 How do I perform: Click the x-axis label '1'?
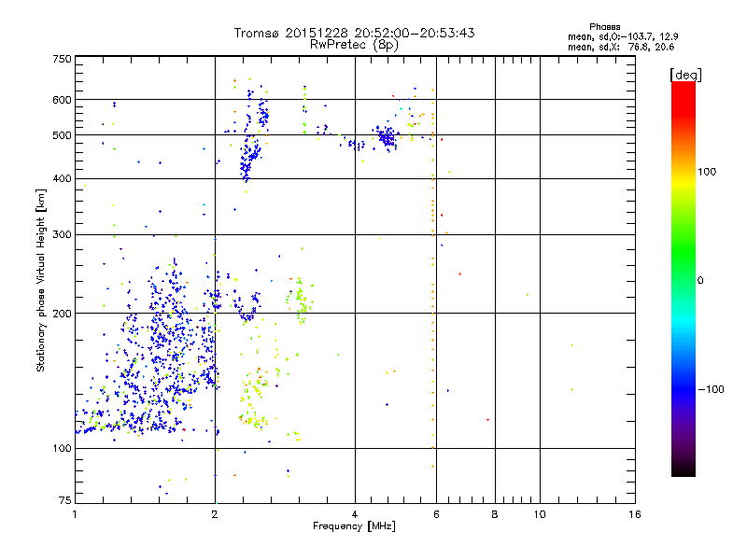pyautogui.click(x=75, y=514)
